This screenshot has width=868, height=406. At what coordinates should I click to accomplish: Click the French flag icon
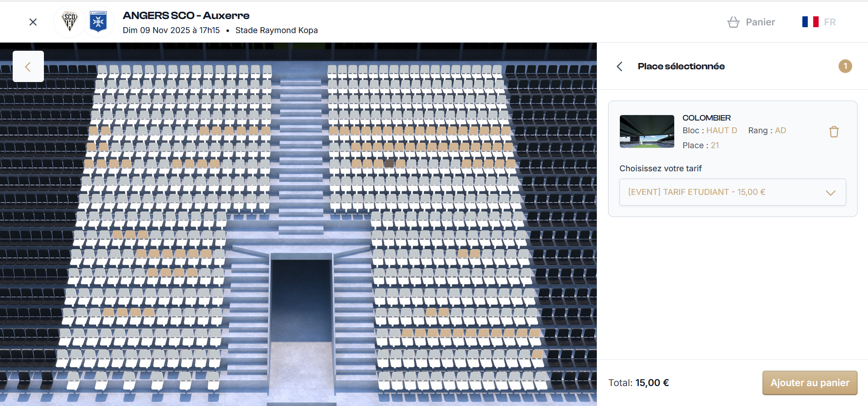810,22
